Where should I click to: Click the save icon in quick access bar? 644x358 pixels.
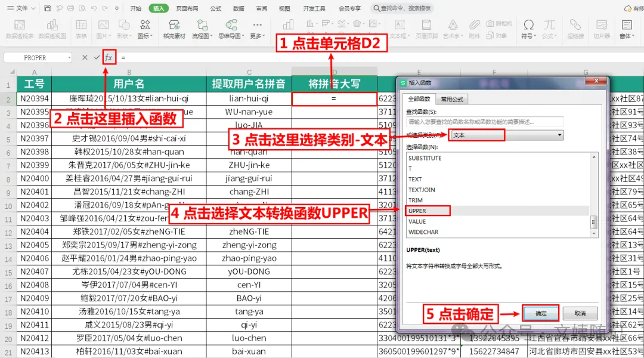coord(48,8)
